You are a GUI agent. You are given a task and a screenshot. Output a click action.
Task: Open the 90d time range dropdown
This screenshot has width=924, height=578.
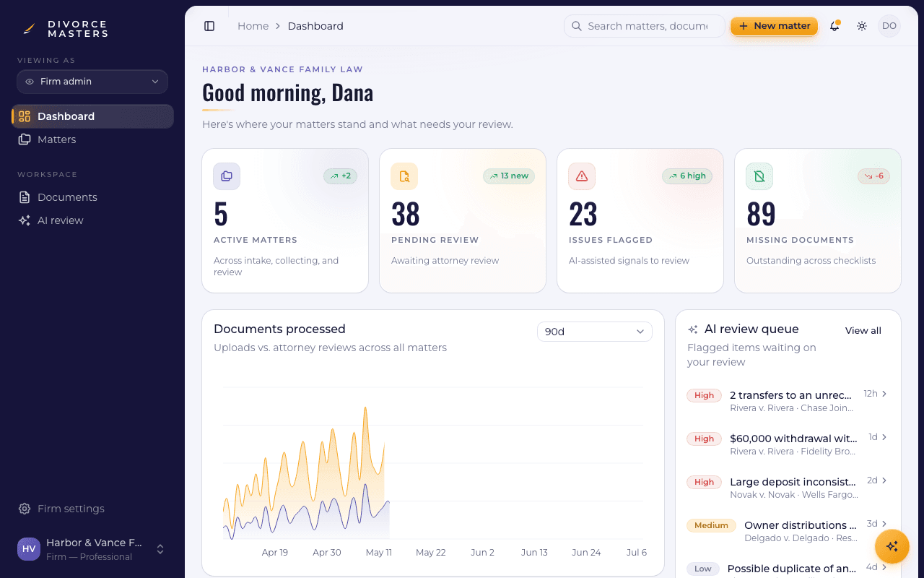tap(595, 332)
